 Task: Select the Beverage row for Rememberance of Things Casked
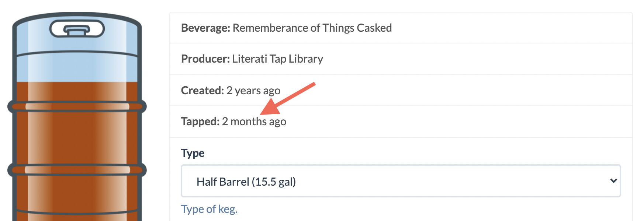pos(287,28)
